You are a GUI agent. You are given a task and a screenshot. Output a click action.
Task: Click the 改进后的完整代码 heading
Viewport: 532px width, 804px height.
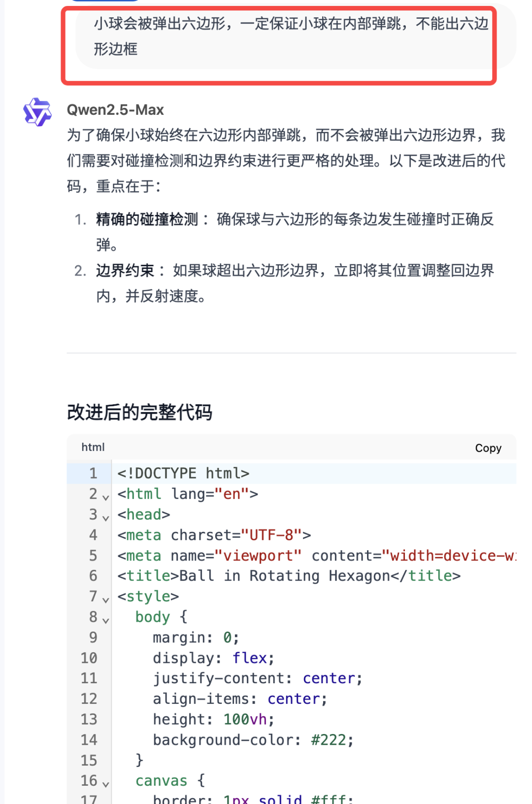click(139, 412)
